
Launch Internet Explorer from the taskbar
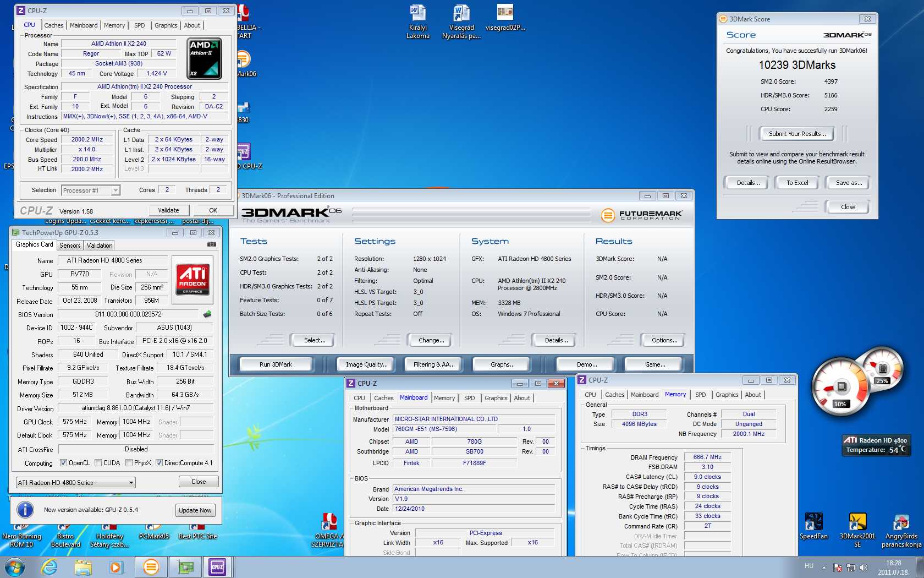(x=50, y=566)
